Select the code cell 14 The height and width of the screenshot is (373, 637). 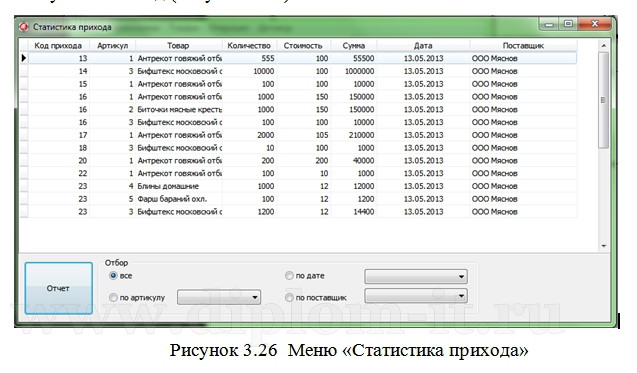(x=58, y=71)
